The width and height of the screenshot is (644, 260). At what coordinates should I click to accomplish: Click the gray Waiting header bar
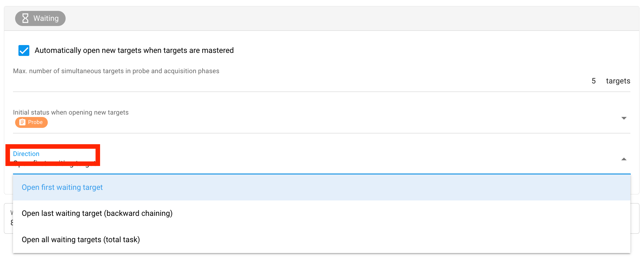click(x=333, y=18)
